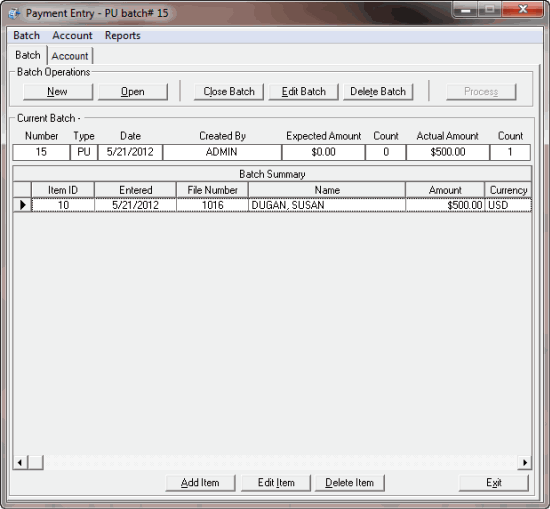Click the Entered column header
The height and width of the screenshot is (509, 550).
(135, 190)
